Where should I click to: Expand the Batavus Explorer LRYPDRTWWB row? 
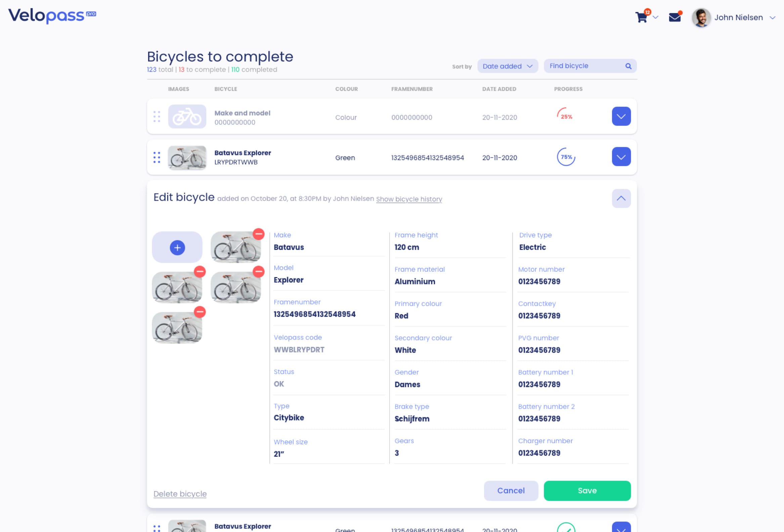click(621, 157)
